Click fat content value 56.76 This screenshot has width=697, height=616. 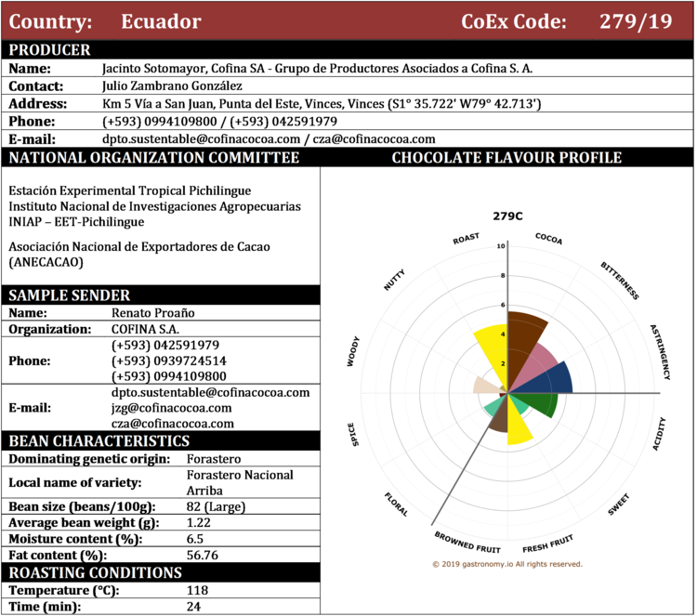(203, 555)
